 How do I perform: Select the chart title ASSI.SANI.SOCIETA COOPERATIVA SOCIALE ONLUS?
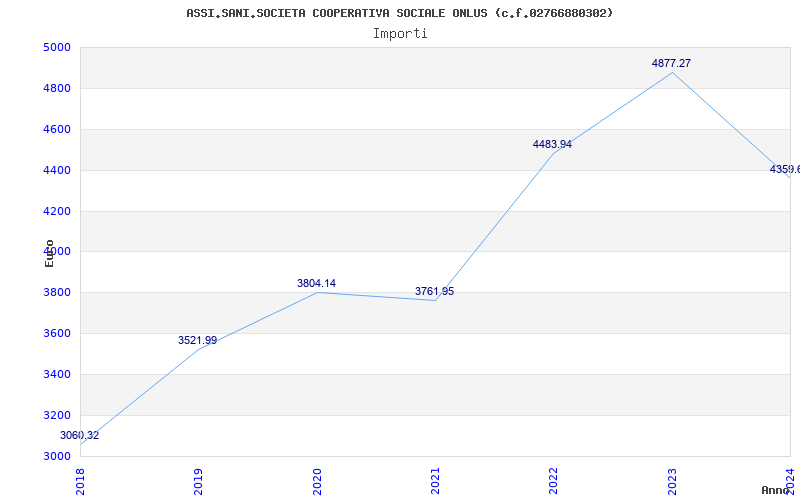[x=399, y=13]
